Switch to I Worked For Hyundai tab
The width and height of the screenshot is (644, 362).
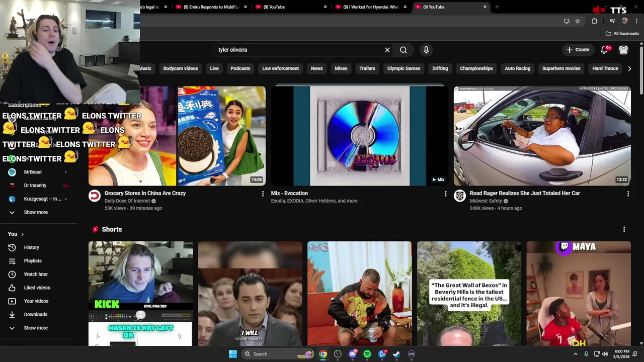coord(371,7)
